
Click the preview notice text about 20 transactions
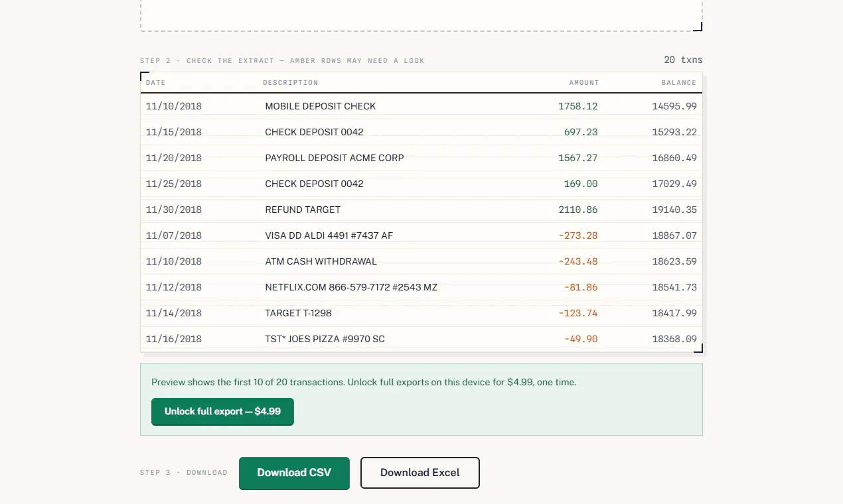(x=364, y=383)
